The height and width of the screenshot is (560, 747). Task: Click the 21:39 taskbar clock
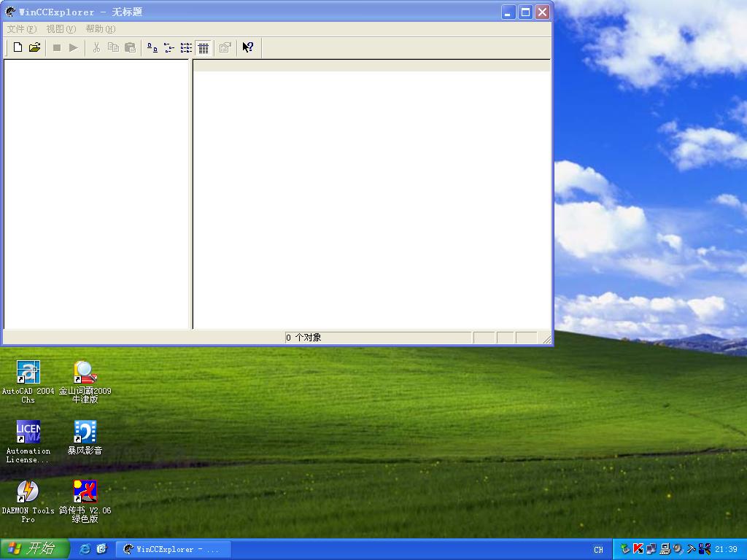[x=726, y=550]
